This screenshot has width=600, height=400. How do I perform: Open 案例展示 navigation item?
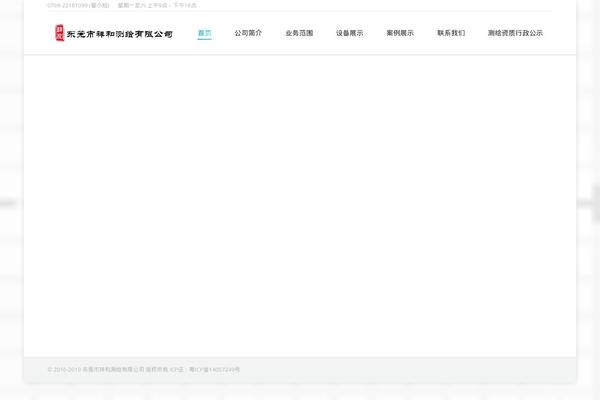tap(400, 33)
